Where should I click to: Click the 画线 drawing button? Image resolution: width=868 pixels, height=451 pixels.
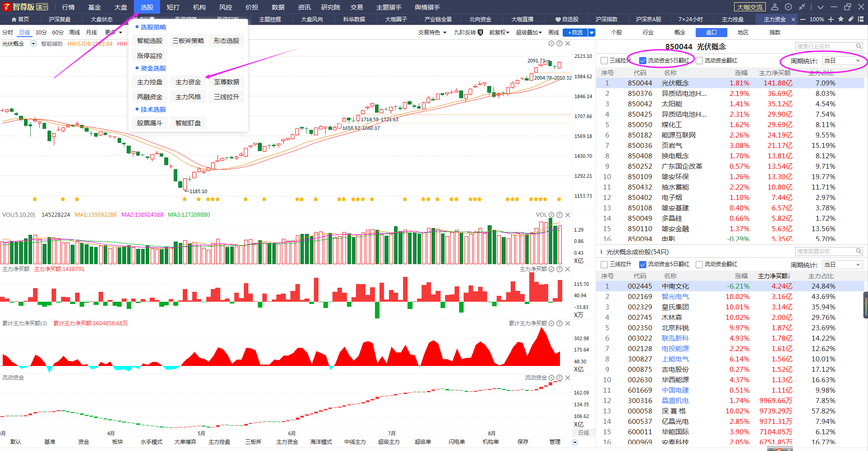(554, 33)
